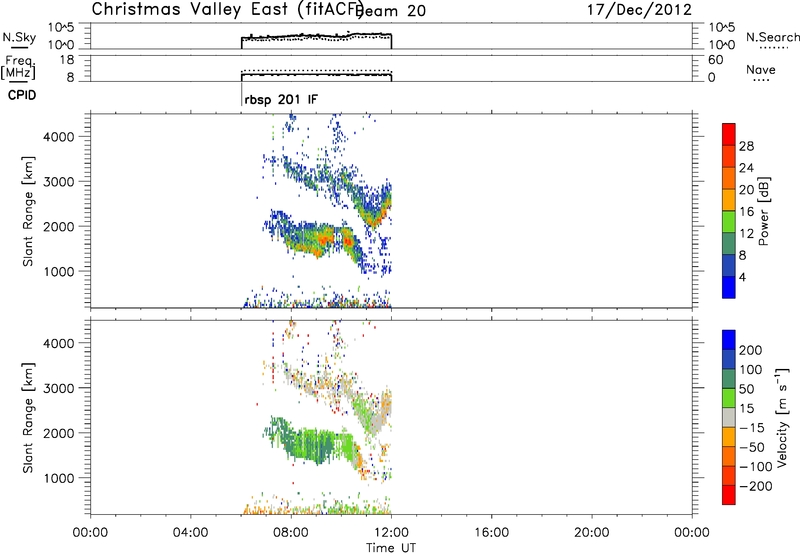Pick the yellow-orange 16–20 dB Power swatch
This screenshot has height=554, width=800.
729,200
